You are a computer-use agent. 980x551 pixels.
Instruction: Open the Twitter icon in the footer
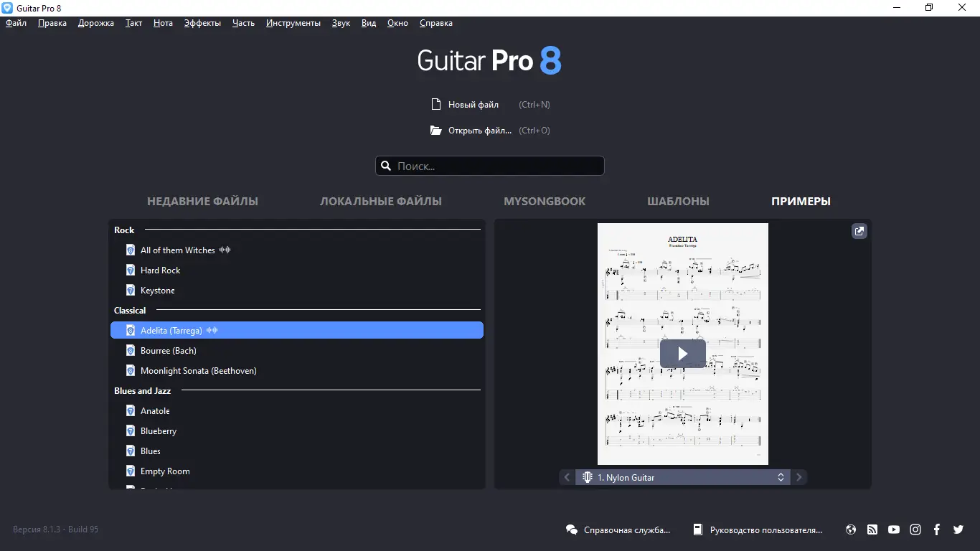pyautogui.click(x=958, y=529)
